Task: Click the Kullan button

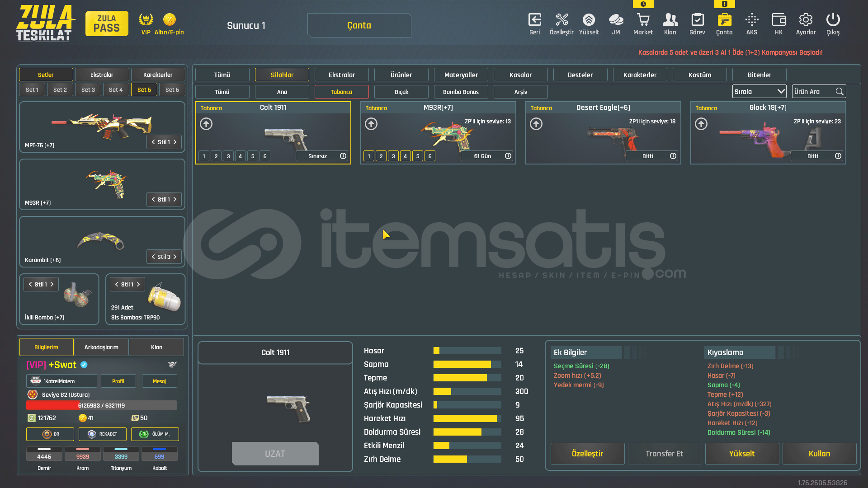Action: tap(820, 454)
